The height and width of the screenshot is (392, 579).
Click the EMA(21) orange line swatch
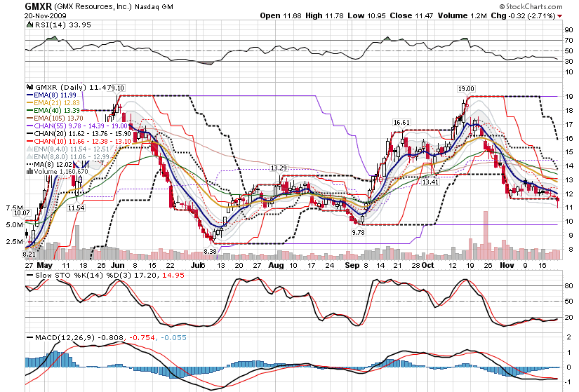(x=30, y=103)
